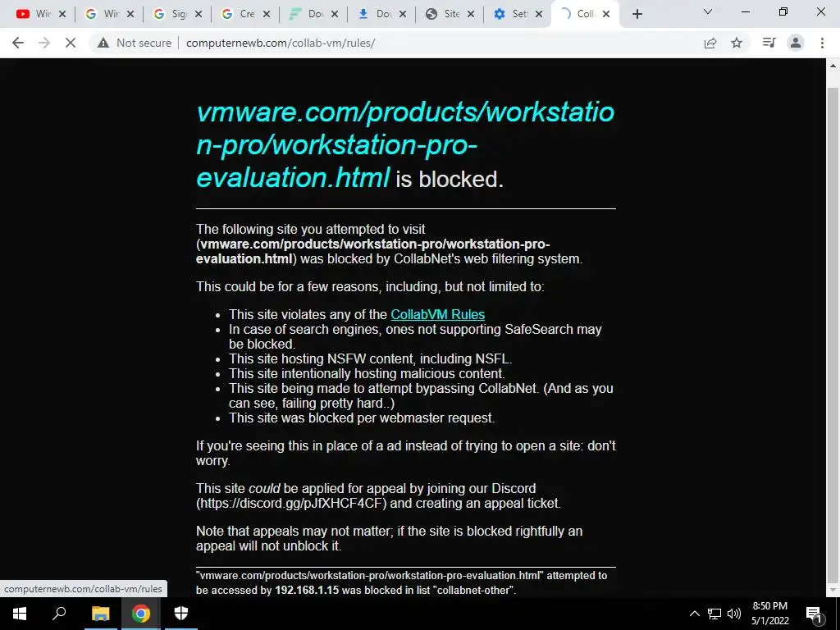This screenshot has height=630, width=840.
Task: Click 'This site was blocked per webmaster request.'
Action: tap(362, 418)
